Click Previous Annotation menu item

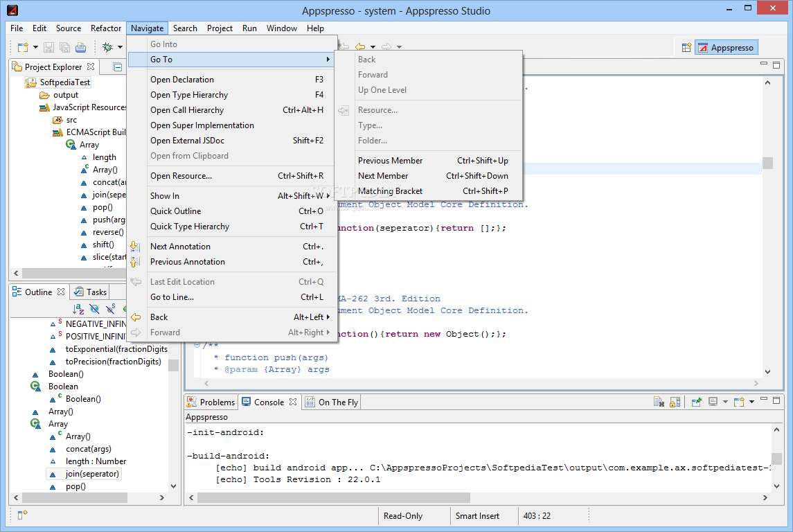click(x=232, y=261)
